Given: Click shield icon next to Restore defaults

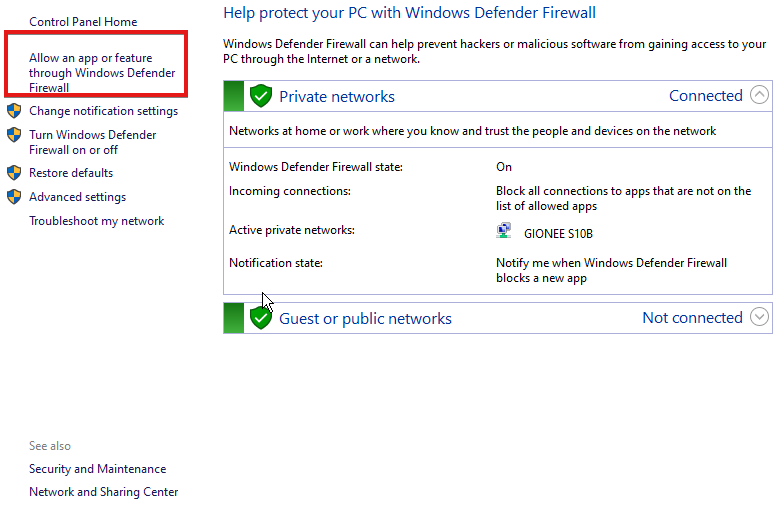Looking at the screenshot, I should click(x=14, y=172).
